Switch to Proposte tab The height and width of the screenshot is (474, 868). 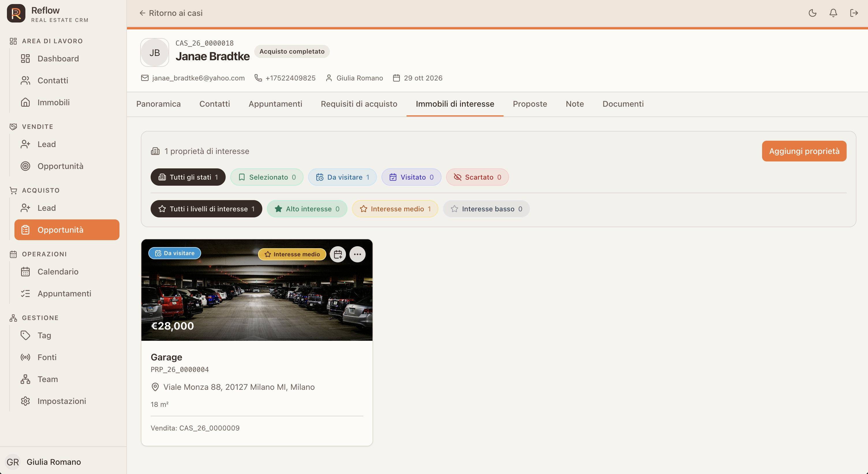point(530,104)
